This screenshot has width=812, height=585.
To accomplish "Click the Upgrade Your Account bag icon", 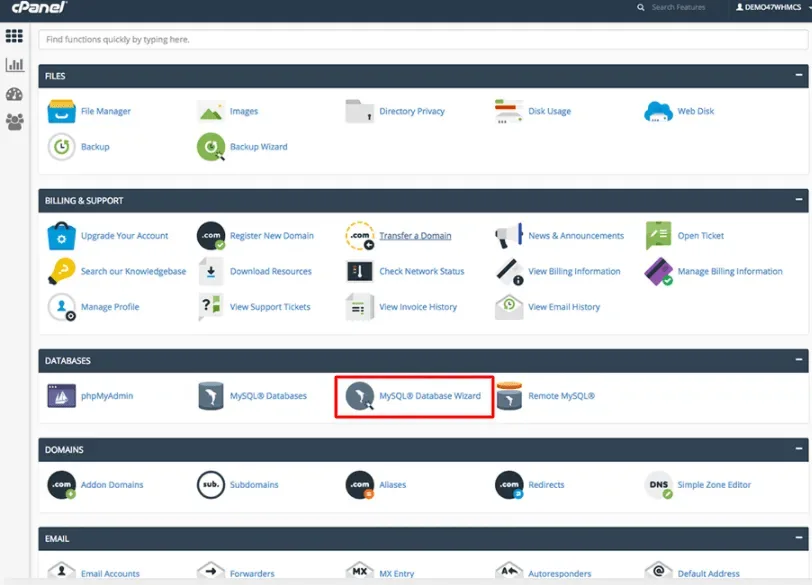I will coord(61,236).
